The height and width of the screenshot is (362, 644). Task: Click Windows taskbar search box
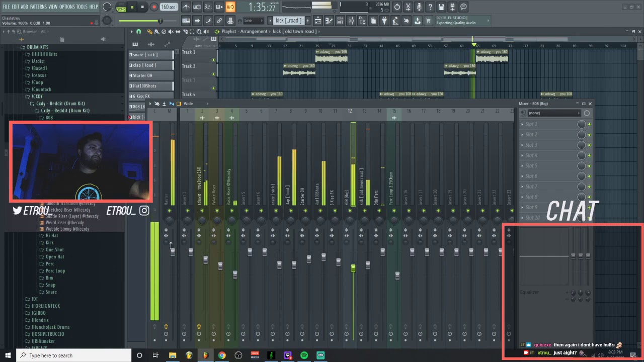coord(74,355)
